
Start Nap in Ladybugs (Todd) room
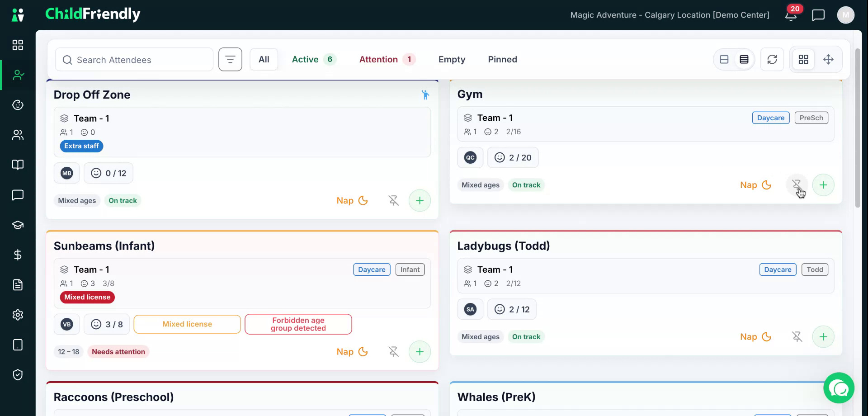pos(755,337)
